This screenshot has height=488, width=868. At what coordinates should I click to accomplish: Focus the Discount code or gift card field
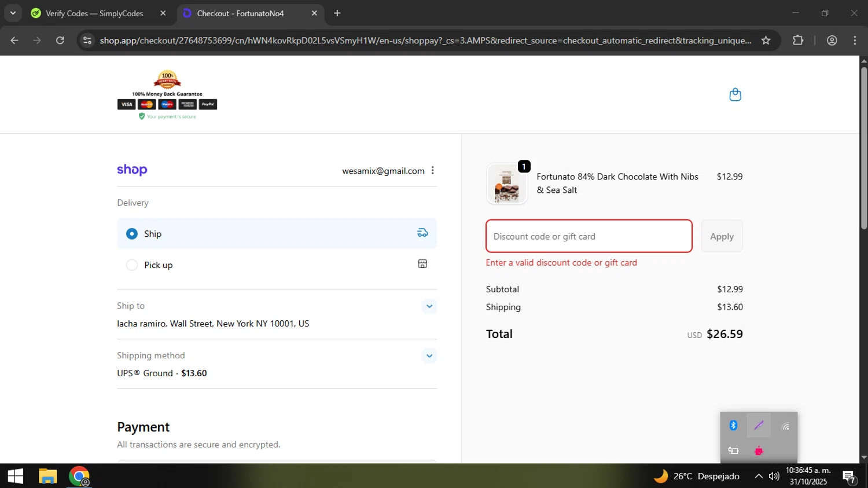point(589,236)
